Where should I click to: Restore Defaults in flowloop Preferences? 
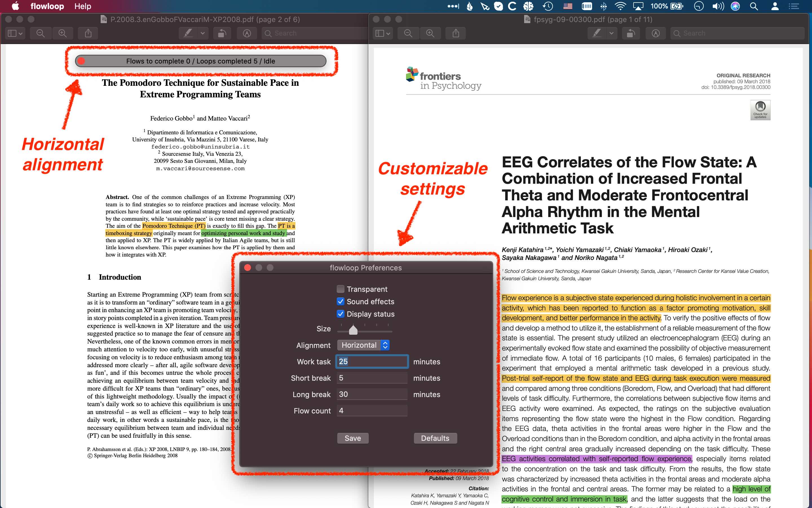(x=435, y=438)
